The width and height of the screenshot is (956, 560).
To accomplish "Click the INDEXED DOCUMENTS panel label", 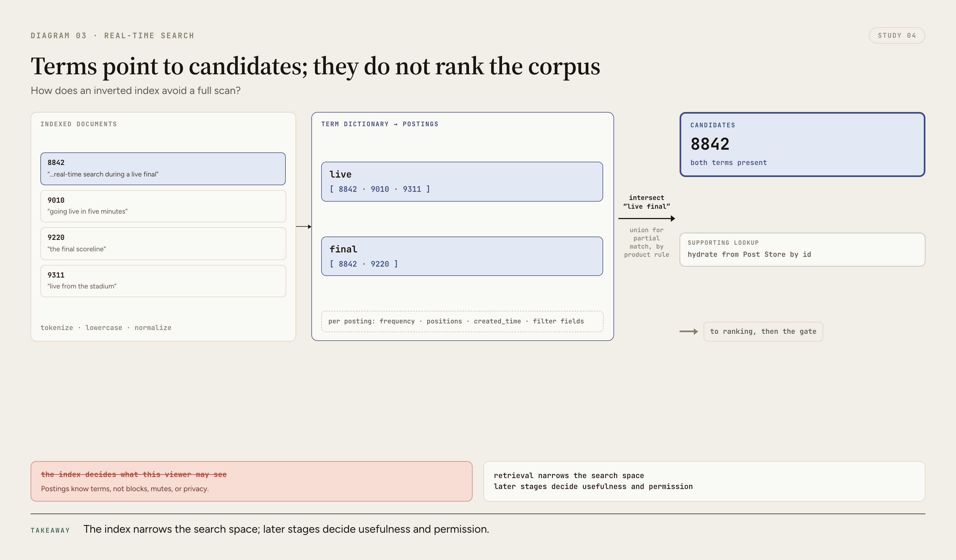I will click(x=79, y=124).
